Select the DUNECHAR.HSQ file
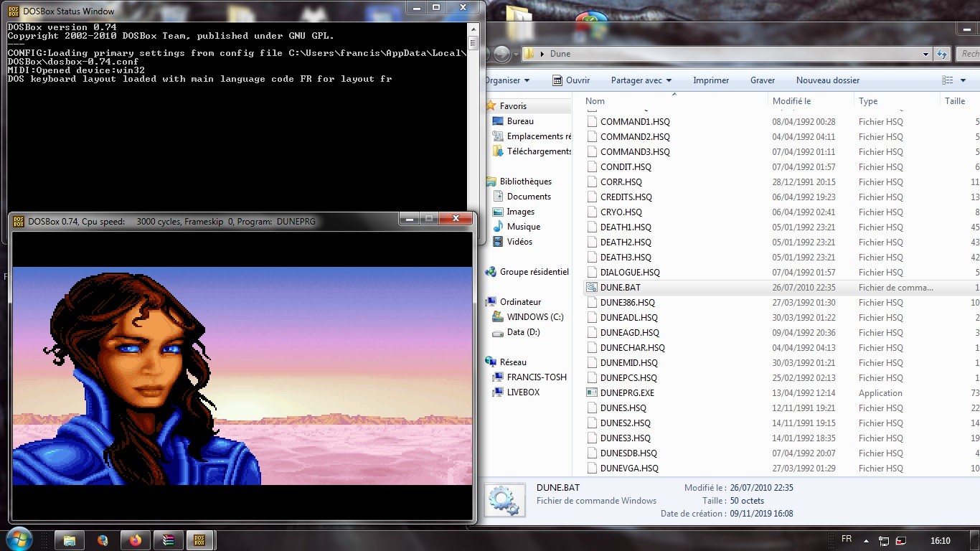 (x=781, y=347)
